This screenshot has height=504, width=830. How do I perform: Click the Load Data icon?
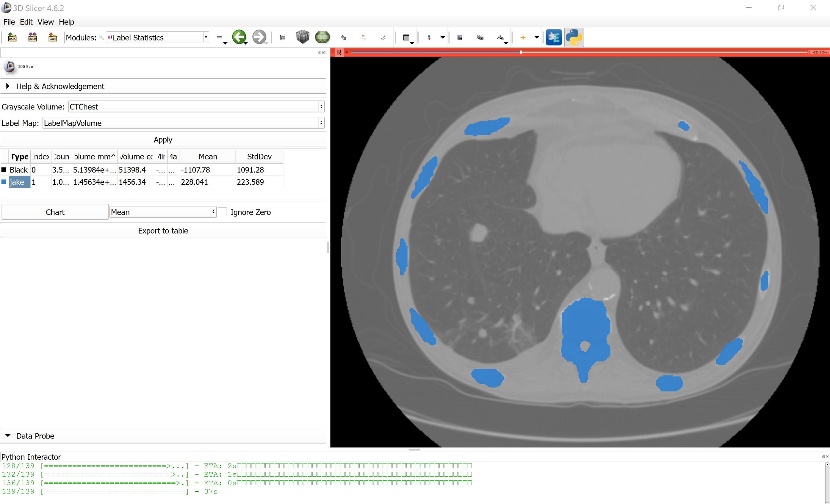coord(13,37)
